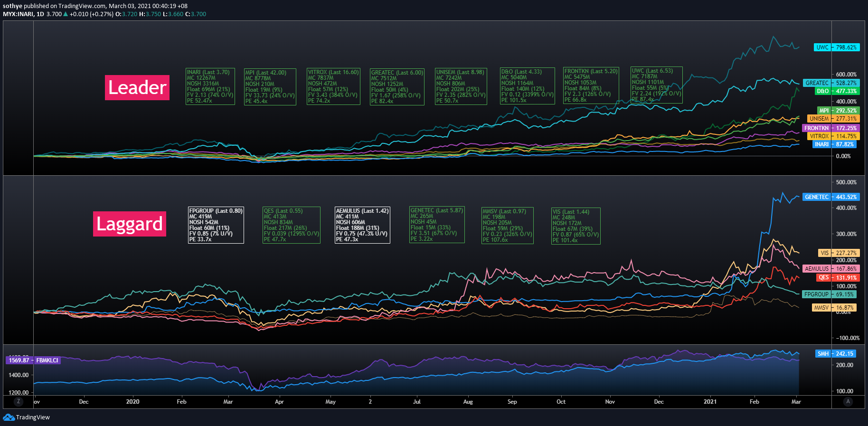Click the Laggard annotation label
This screenshot has width=868, height=426.
tap(130, 224)
